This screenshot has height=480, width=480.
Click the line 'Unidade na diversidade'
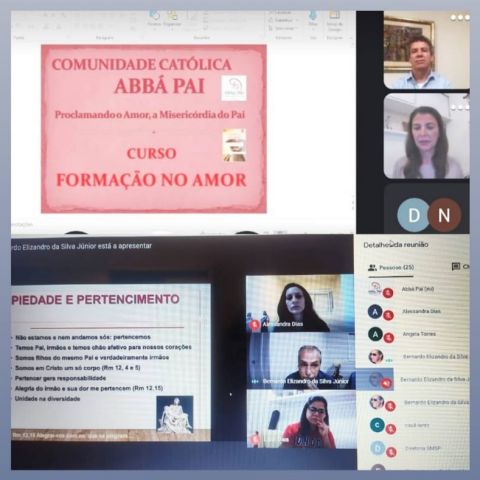point(47,399)
